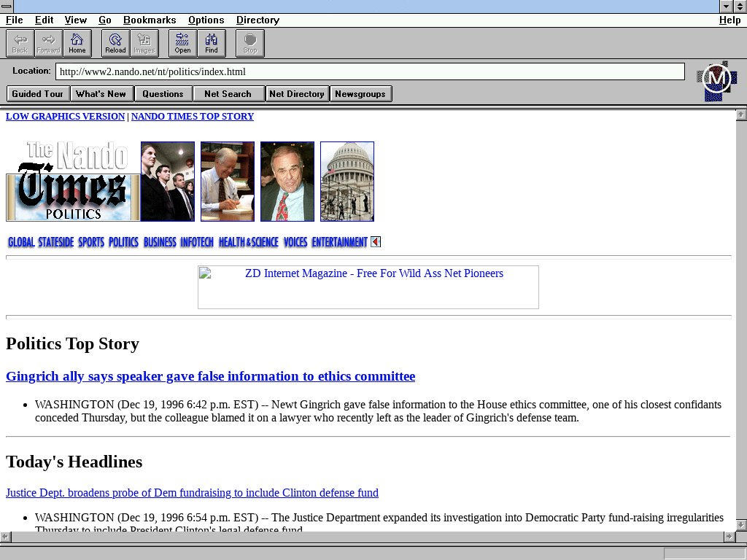Click the Net Search button
This screenshot has height=560, width=747.
pos(228,93)
